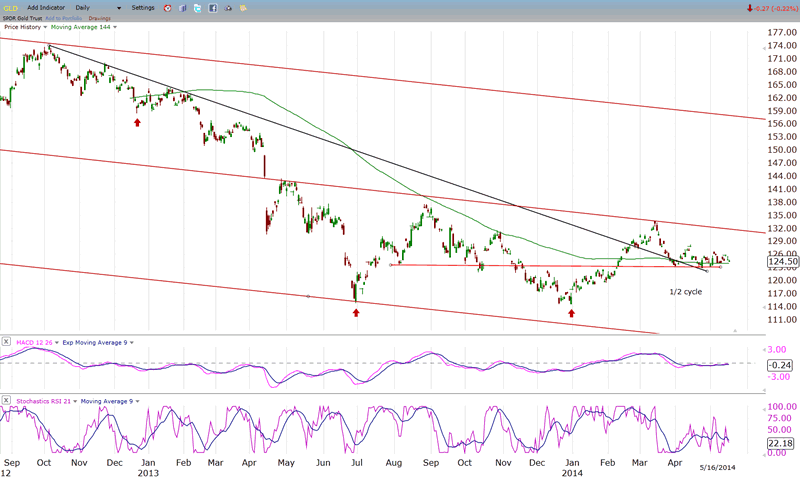The width and height of the screenshot is (800, 478).
Task: Close the MACD indicator panel
Action: click(6, 342)
